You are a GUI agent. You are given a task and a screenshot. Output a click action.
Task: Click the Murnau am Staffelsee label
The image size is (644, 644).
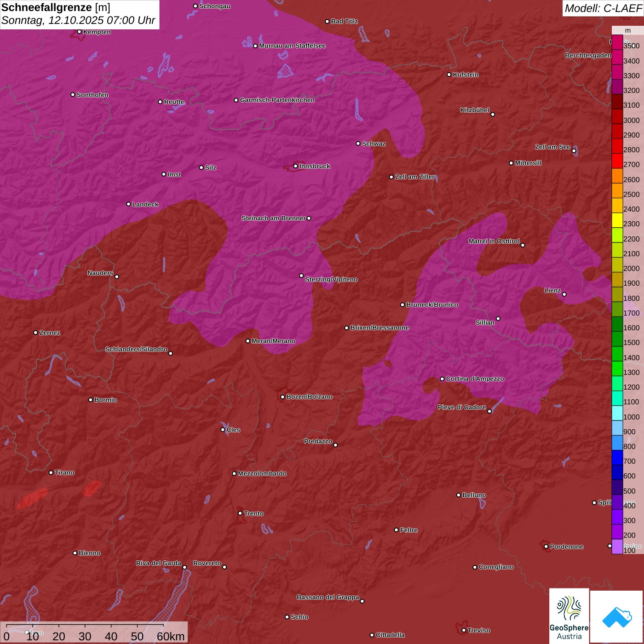click(x=293, y=46)
